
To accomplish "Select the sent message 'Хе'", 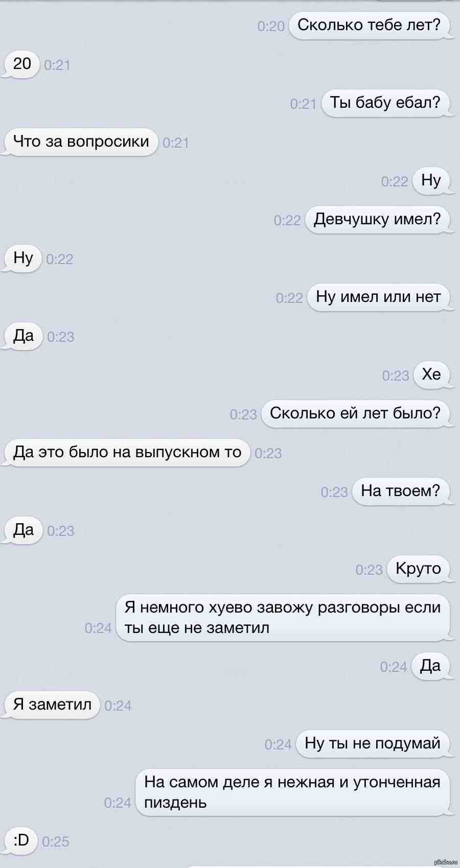I will tap(431, 374).
